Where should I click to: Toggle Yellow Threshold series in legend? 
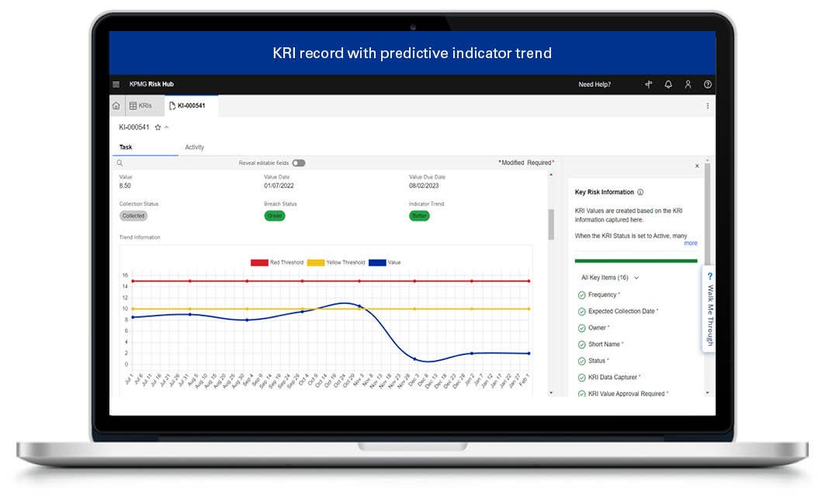point(317,263)
